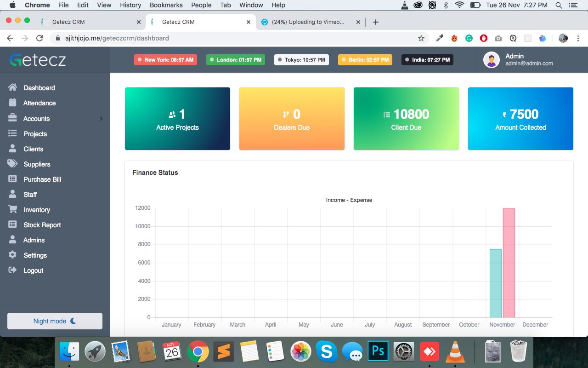The image size is (588, 368).
Task: Click the Attendance calendar icon
Action: point(12,103)
